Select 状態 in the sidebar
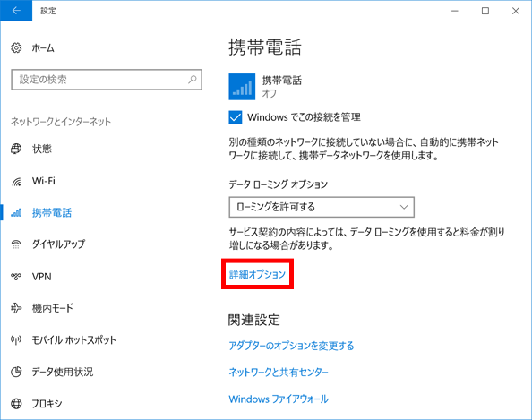The image size is (532, 420). coord(42,149)
